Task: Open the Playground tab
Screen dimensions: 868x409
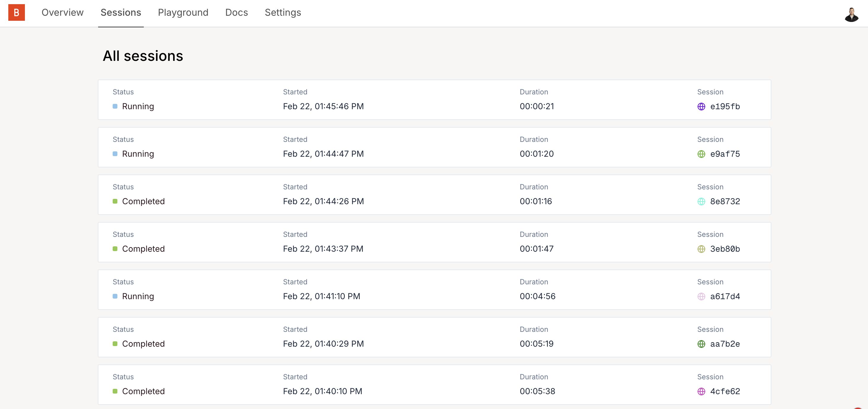Action: tap(183, 12)
